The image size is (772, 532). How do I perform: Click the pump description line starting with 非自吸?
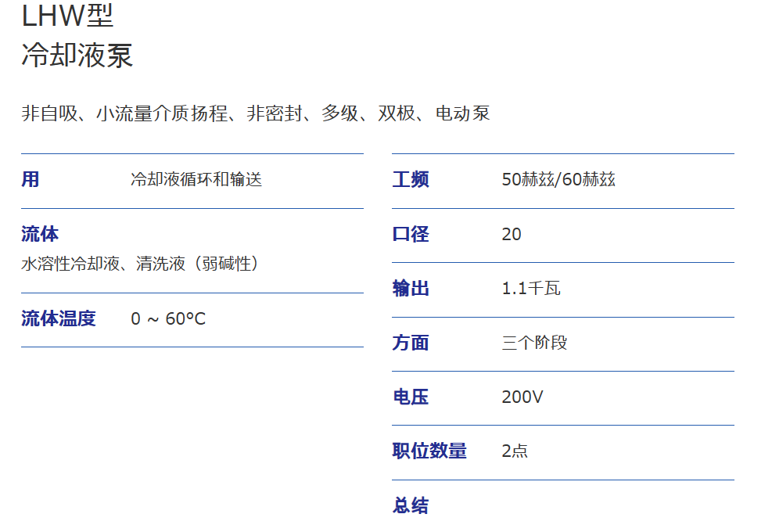point(256,113)
